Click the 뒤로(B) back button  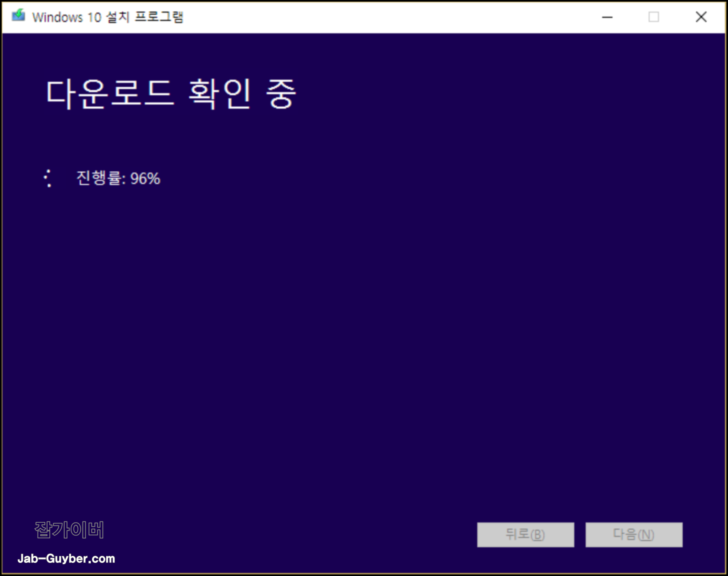point(525,534)
